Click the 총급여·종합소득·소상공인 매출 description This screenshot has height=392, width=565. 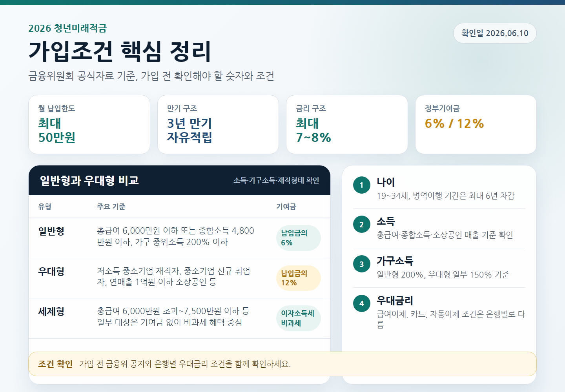click(445, 235)
